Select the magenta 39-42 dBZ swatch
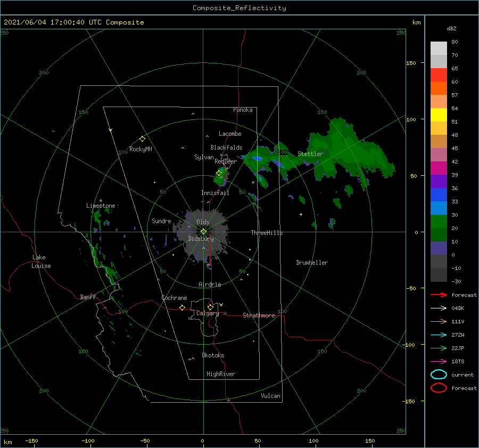Image resolution: width=479 pixels, height=448 pixels. [439, 168]
